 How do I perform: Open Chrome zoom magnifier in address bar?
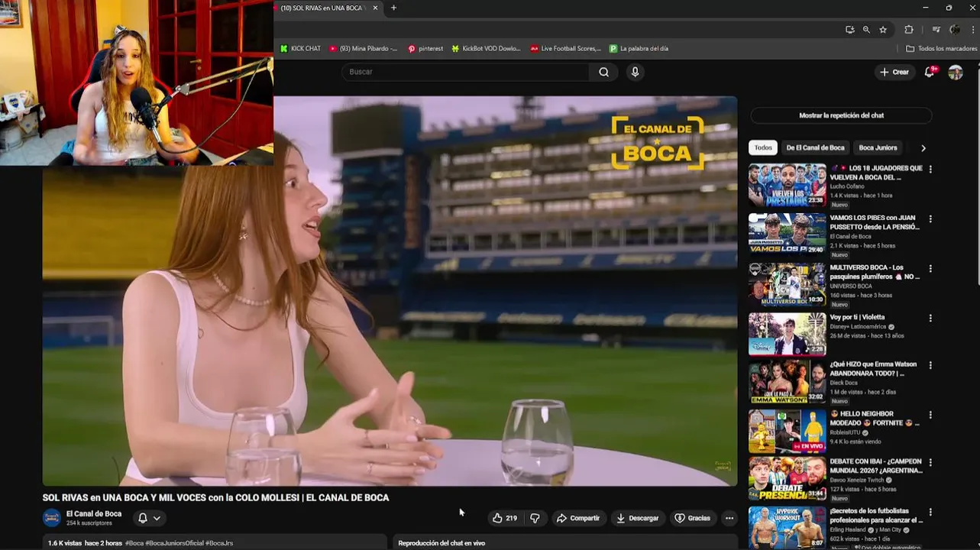(866, 29)
